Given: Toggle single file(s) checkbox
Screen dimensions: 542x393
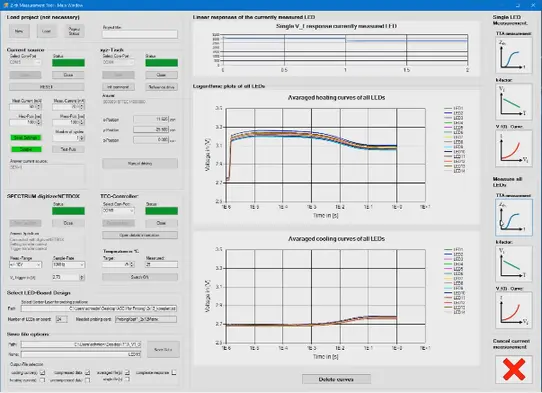Looking at the screenshot, I should click(x=127, y=379).
